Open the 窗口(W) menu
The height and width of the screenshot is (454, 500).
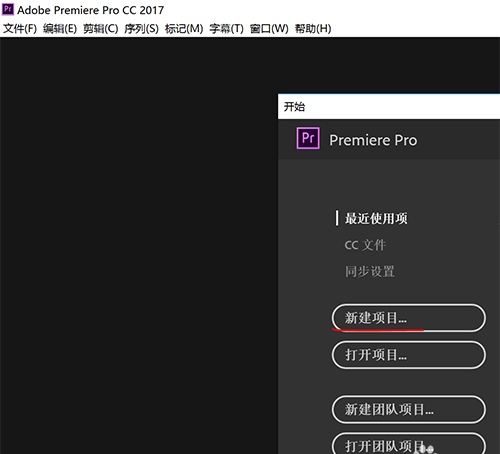point(269,29)
